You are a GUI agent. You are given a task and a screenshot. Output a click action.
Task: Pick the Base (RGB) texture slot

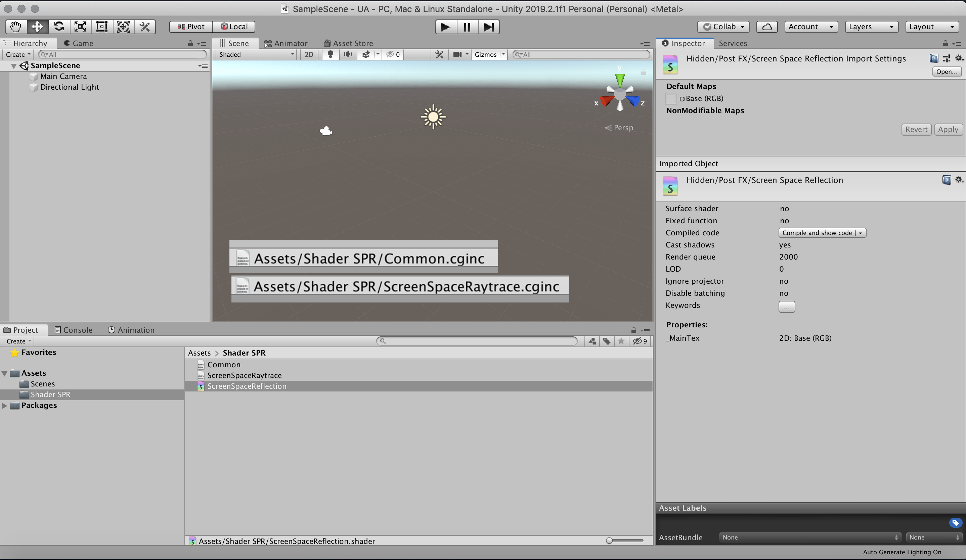pyautogui.click(x=671, y=98)
